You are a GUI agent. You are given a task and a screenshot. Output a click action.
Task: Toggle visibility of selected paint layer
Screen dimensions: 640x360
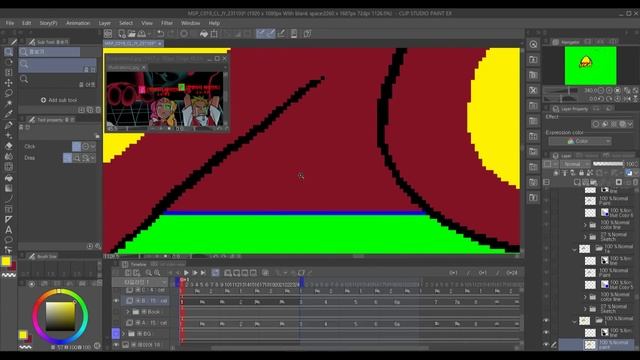pos(546,344)
